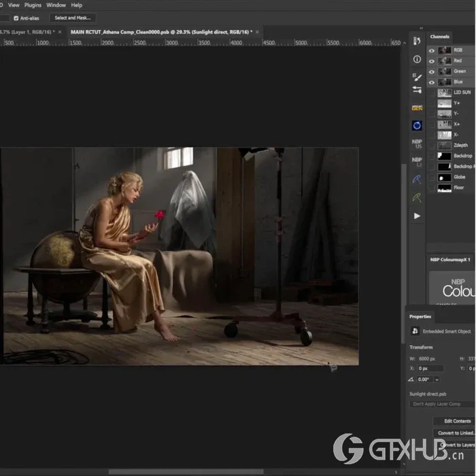Viewport: 476px width, 476px height.
Task: Click the Embedded Smart Object icon
Action: (x=415, y=331)
